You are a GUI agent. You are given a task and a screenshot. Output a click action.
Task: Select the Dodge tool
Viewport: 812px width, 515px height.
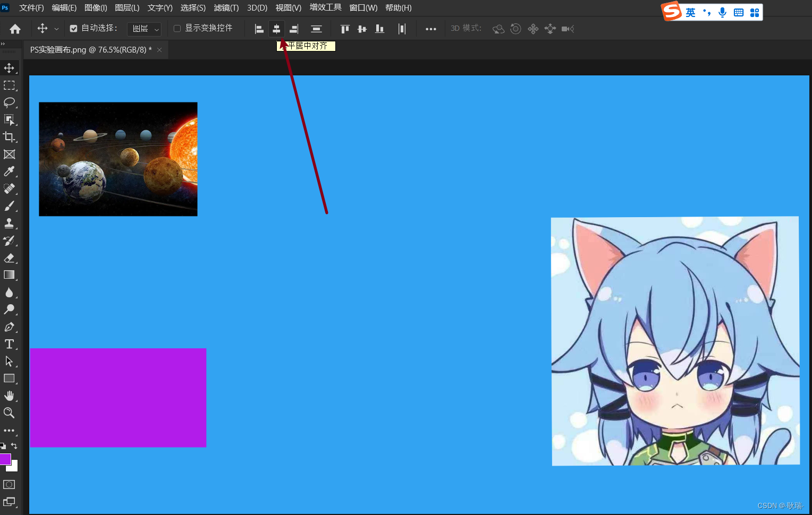[9, 310]
